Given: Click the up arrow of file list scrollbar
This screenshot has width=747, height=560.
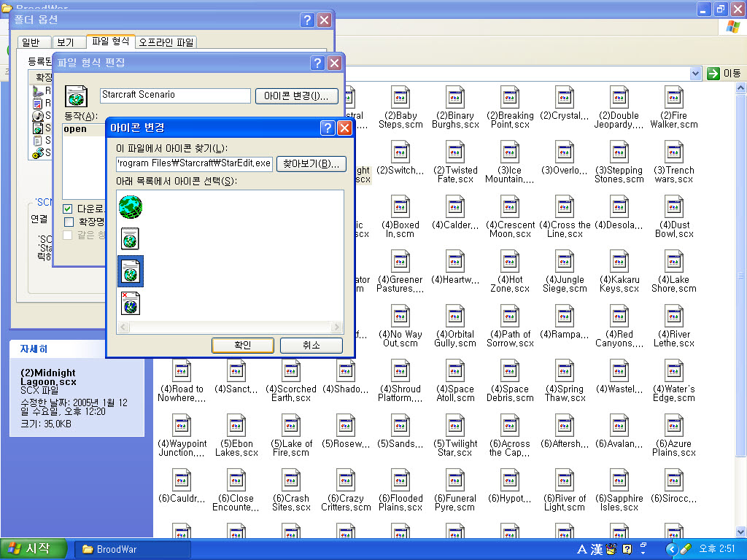Looking at the screenshot, I should tap(741, 87).
